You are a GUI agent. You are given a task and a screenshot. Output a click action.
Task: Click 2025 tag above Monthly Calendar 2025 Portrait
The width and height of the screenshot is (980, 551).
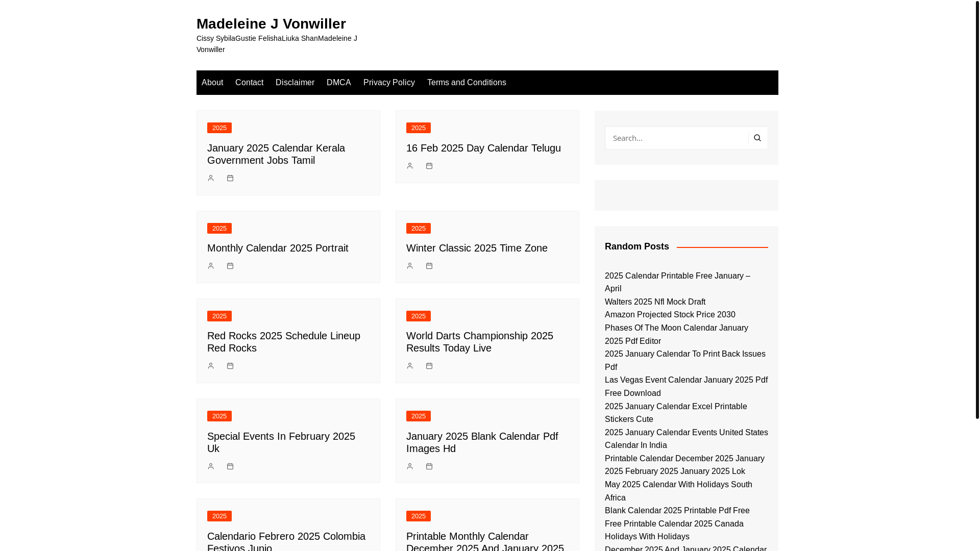click(x=219, y=228)
